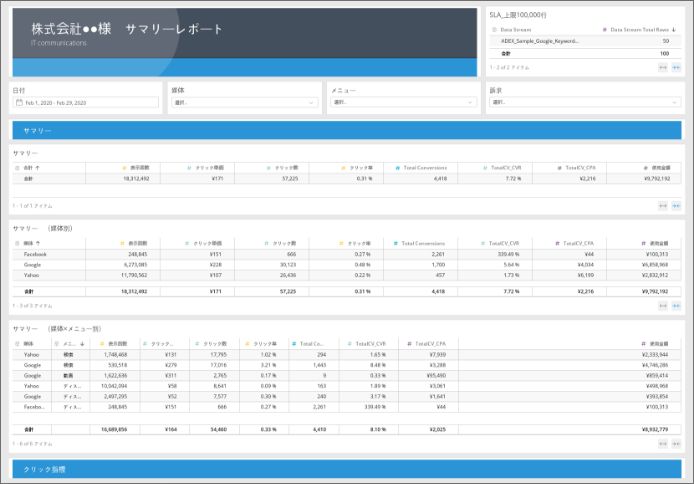Click the ¥9,792,192 value in first サマリー row
Screen dimensions: 694x484
coord(657,179)
